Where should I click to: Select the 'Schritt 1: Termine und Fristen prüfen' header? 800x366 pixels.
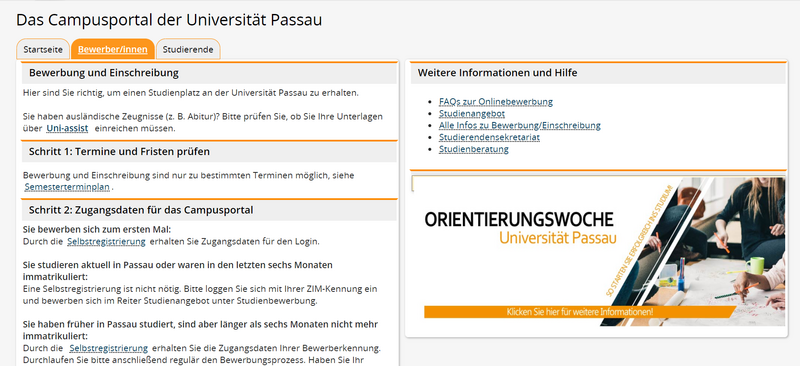coord(209,152)
